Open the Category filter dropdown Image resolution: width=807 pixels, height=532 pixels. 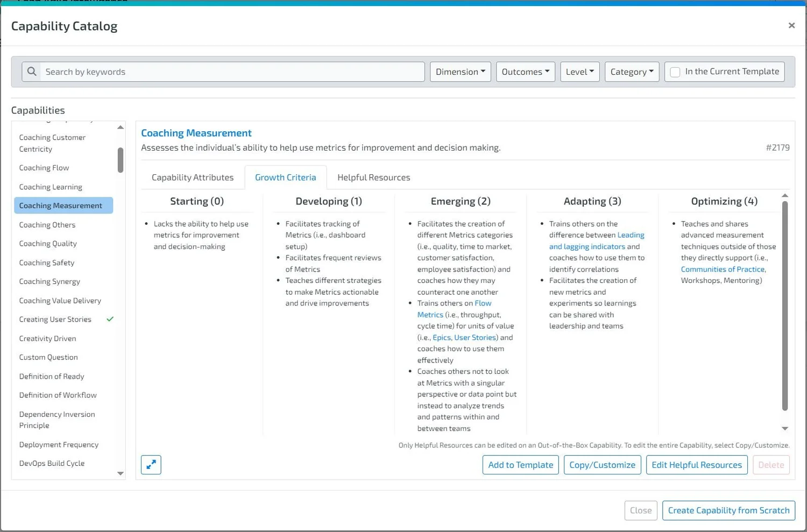click(632, 71)
